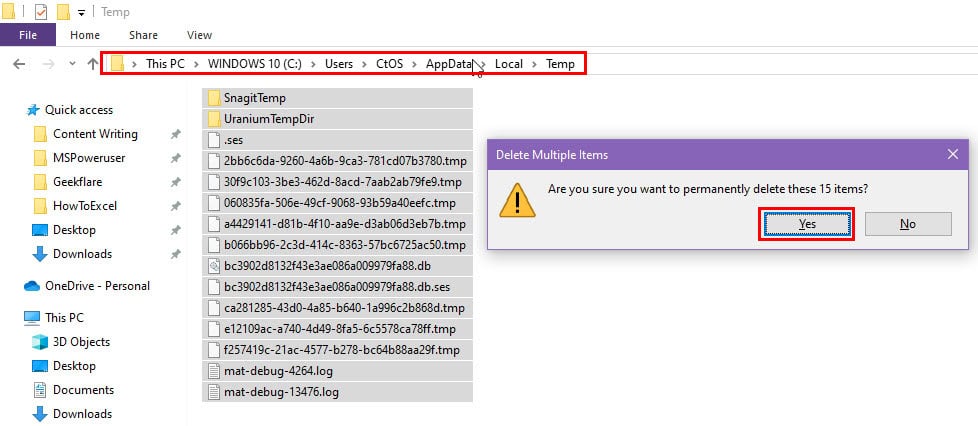Image resolution: width=978 pixels, height=426 pixels.
Task: Click CtOS breadcrumb segment
Action: 389,64
